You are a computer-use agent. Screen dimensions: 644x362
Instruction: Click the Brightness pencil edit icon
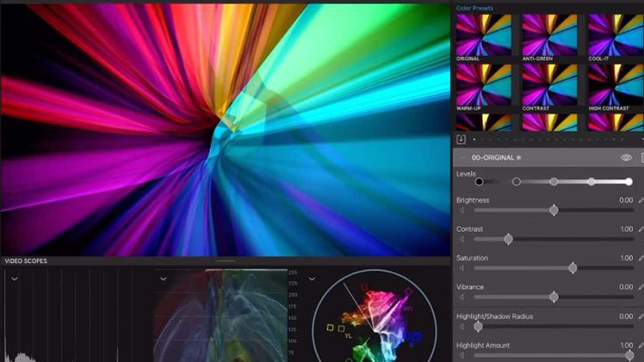(641, 200)
